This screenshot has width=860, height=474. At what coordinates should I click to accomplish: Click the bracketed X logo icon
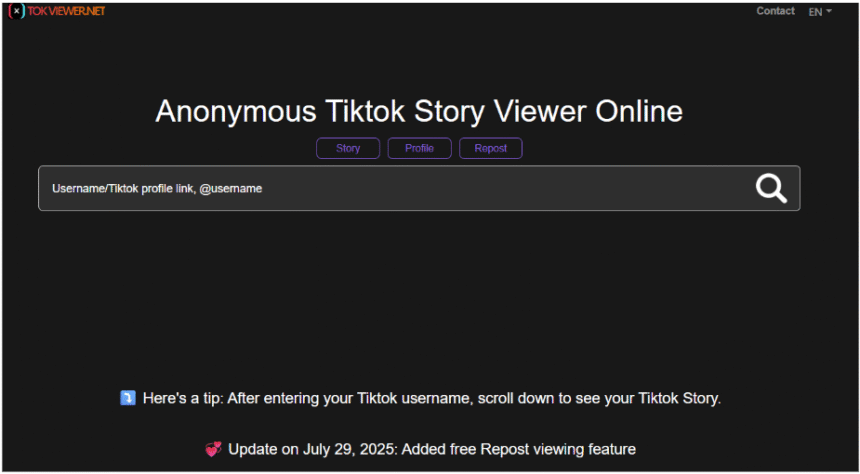[x=16, y=11]
